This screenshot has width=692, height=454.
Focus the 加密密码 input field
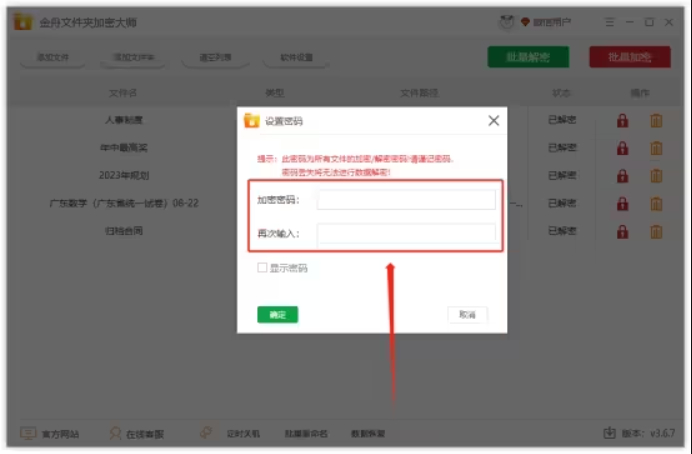pyautogui.click(x=406, y=199)
